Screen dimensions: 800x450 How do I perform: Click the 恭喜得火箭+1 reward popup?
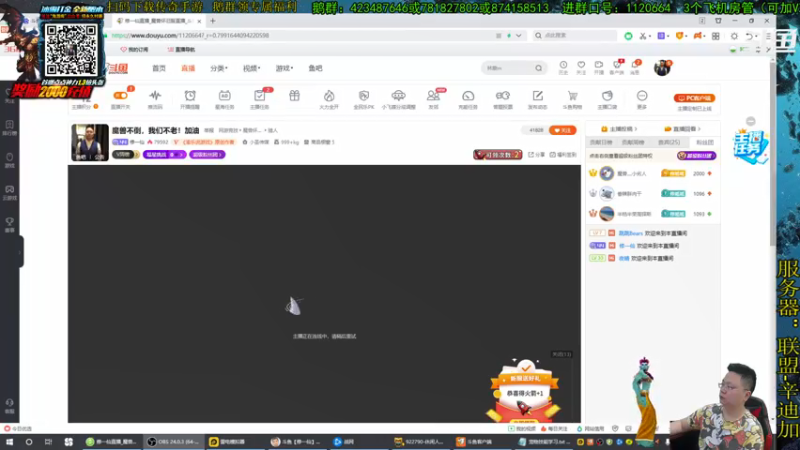(x=524, y=394)
